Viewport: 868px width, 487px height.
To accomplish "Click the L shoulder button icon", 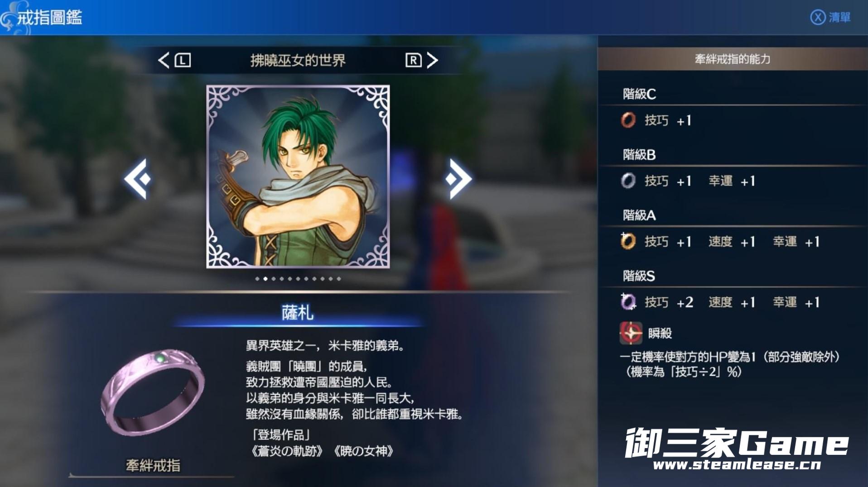I will (x=183, y=60).
